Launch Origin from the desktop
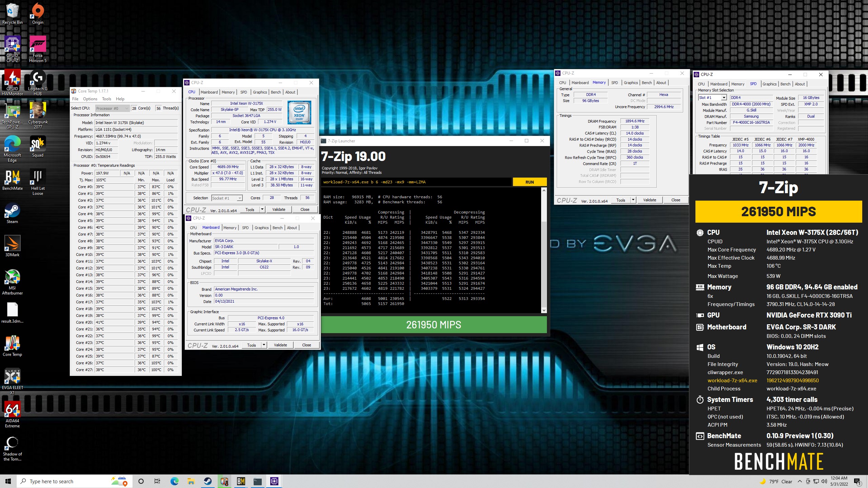Image resolution: width=868 pixels, height=488 pixels. click(38, 14)
